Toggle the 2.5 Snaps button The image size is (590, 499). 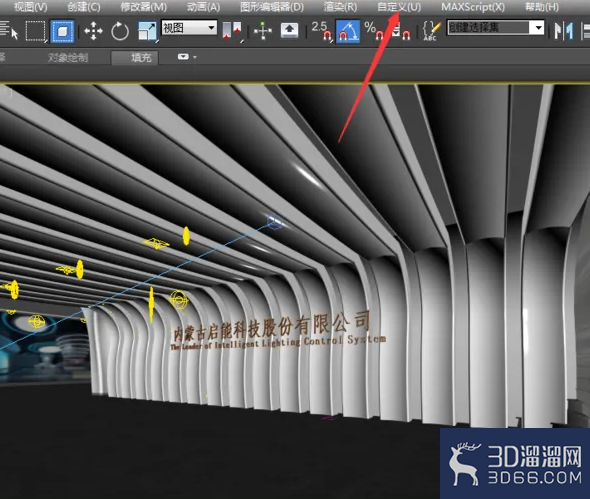pyautogui.click(x=322, y=31)
